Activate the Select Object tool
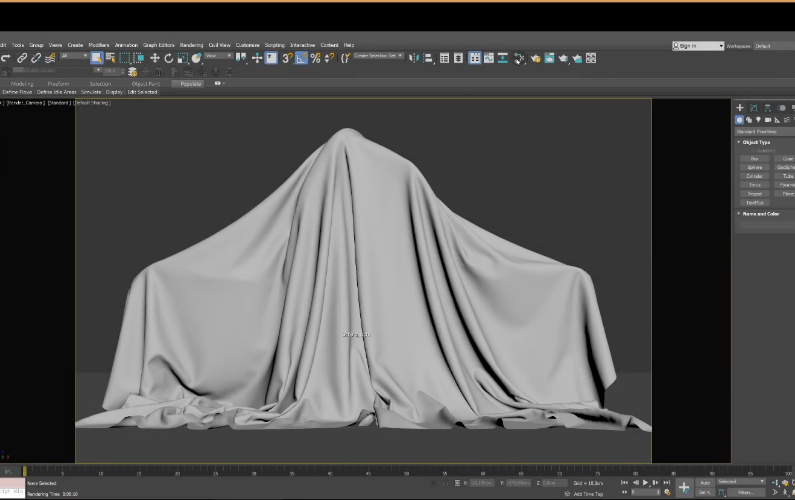 pyautogui.click(x=97, y=58)
